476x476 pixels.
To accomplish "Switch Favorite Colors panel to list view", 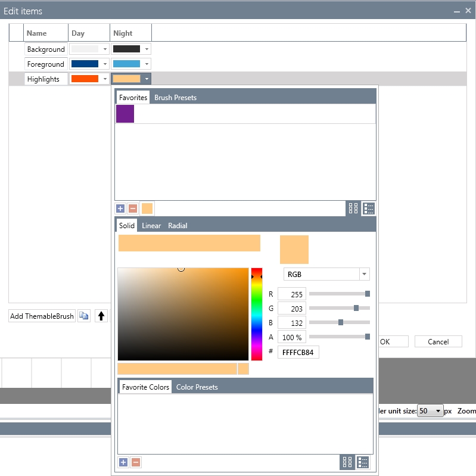I will [x=363, y=462].
